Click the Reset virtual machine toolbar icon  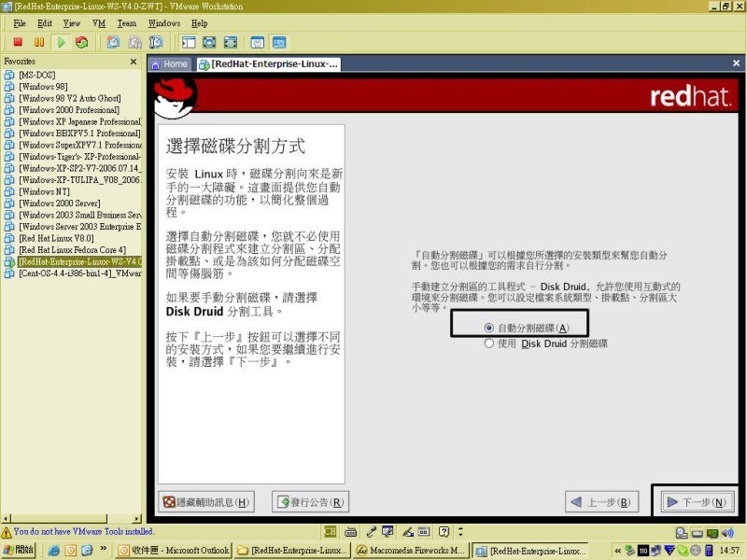pos(82,42)
